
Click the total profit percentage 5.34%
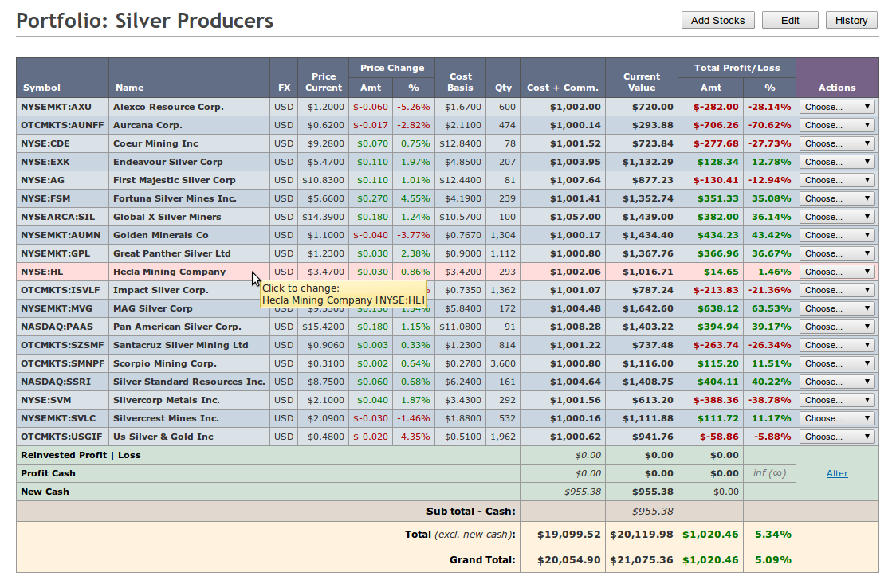[772, 535]
